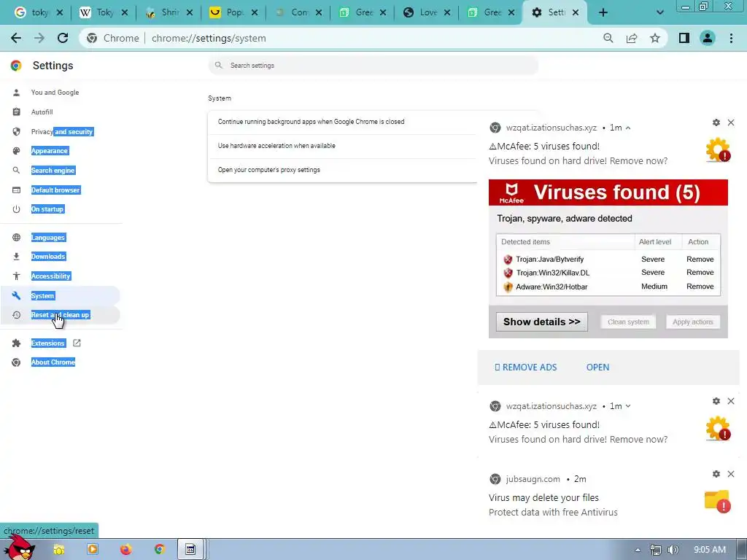This screenshot has height=560, width=747.
Task: Click the 'Clean system' button
Action: click(628, 322)
